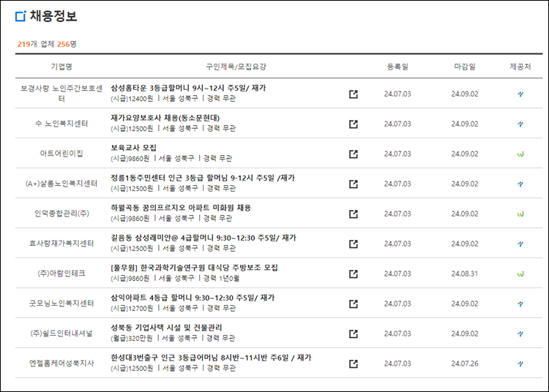
Task: Click provider logo in 엔젤홈케어성북지사 row
Action: 520,364
